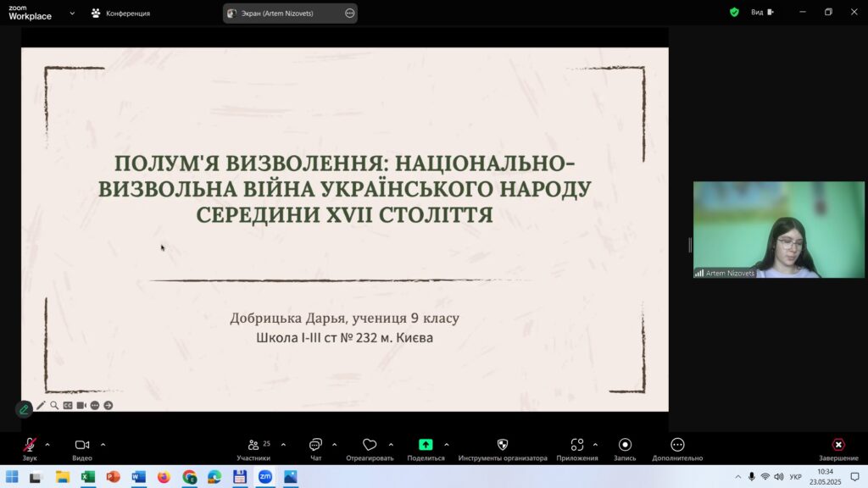Click the green annotation pencil button

click(x=24, y=408)
